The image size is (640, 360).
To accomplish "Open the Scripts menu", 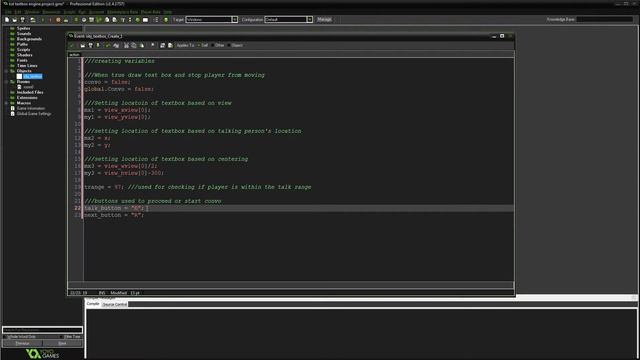I will pyautogui.click(x=69, y=12).
